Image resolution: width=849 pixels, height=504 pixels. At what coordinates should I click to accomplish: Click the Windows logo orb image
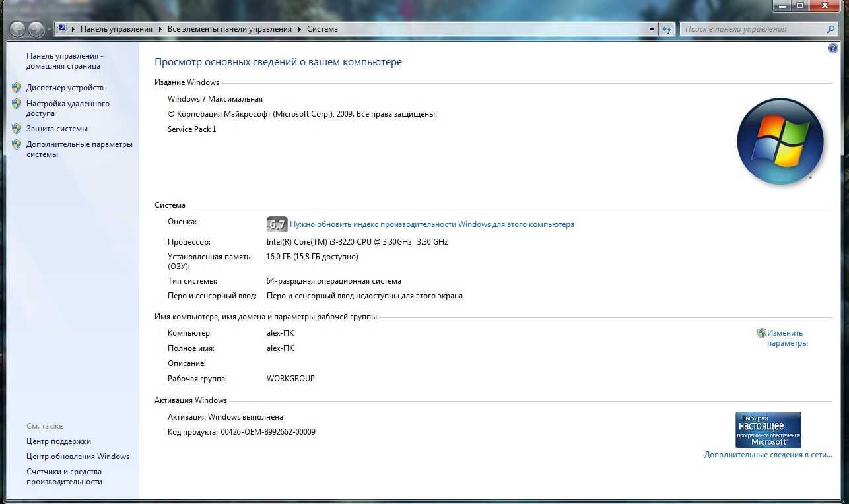[x=780, y=141]
